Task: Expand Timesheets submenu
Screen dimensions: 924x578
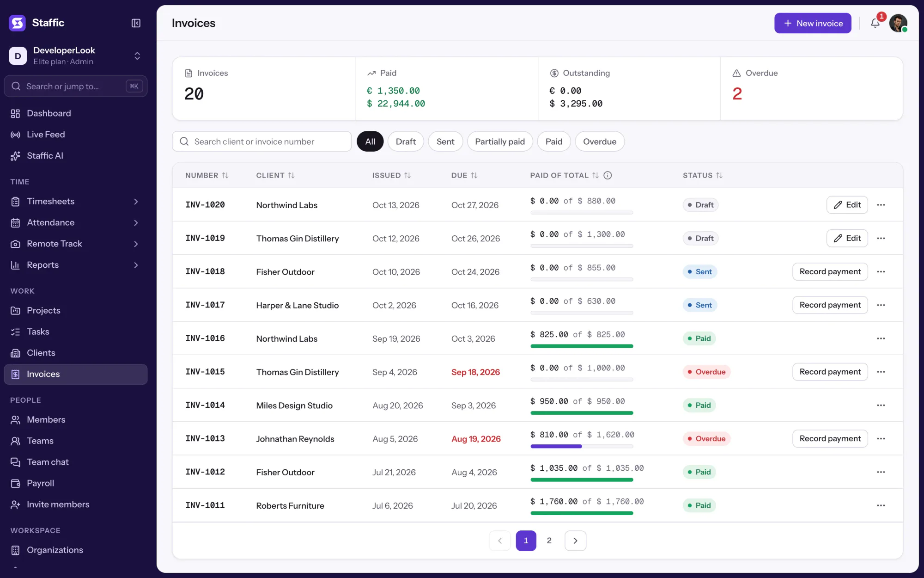Action: coord(136,202)
